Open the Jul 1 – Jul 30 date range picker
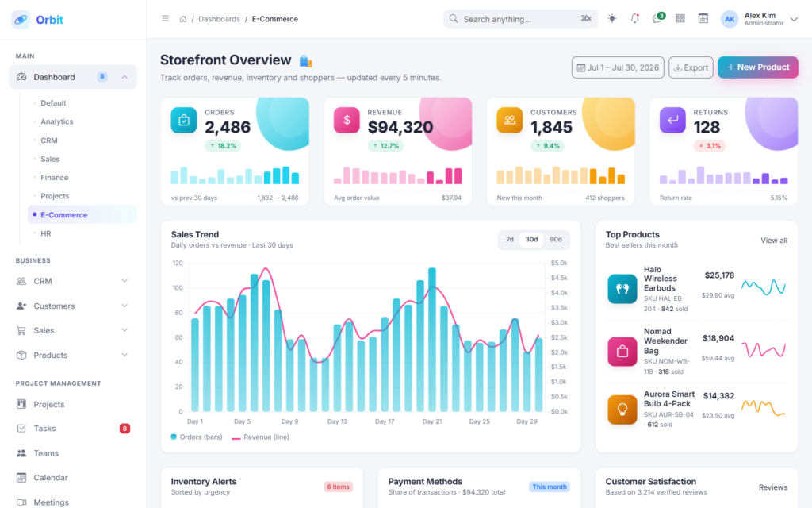Screen dimensions: 812x508 618,67
